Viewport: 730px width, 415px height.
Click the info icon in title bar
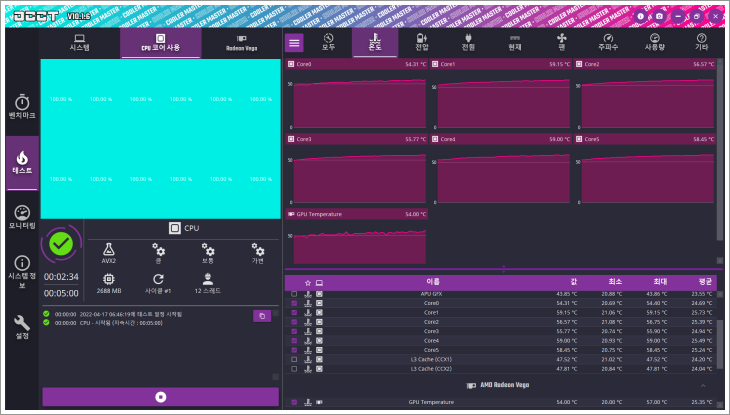click(x=641, y=16)
